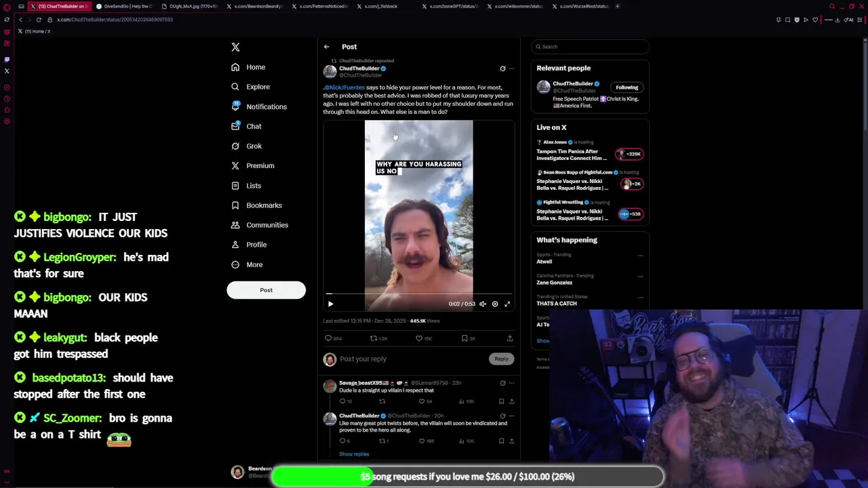868x488 pixels.
Task: Open Home from the X sidebar
Action: (x=248, y=67)
